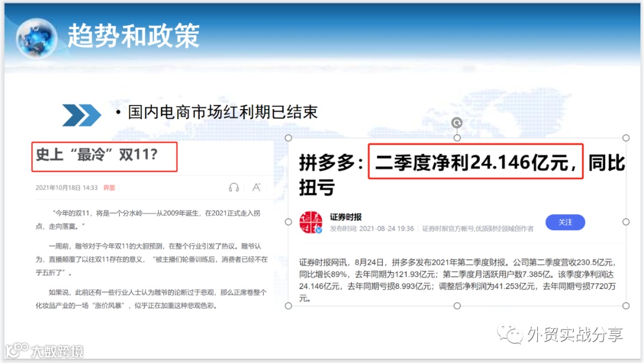The width and height of the screenshot is (644, 363).
Task: Click the top-right resize handle of selected image
Action: coord(626,138)
